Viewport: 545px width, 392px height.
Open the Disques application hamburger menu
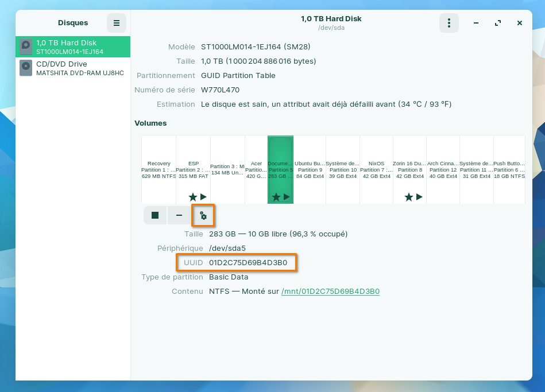[117, 23]
